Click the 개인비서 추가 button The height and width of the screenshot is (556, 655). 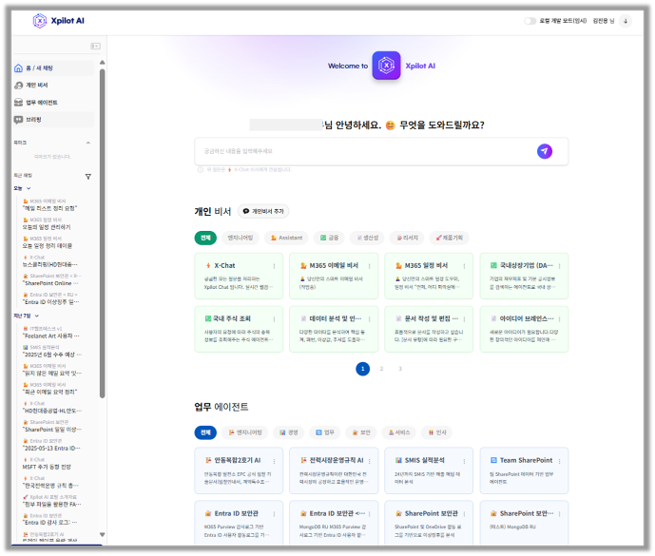tap(264, 211)
